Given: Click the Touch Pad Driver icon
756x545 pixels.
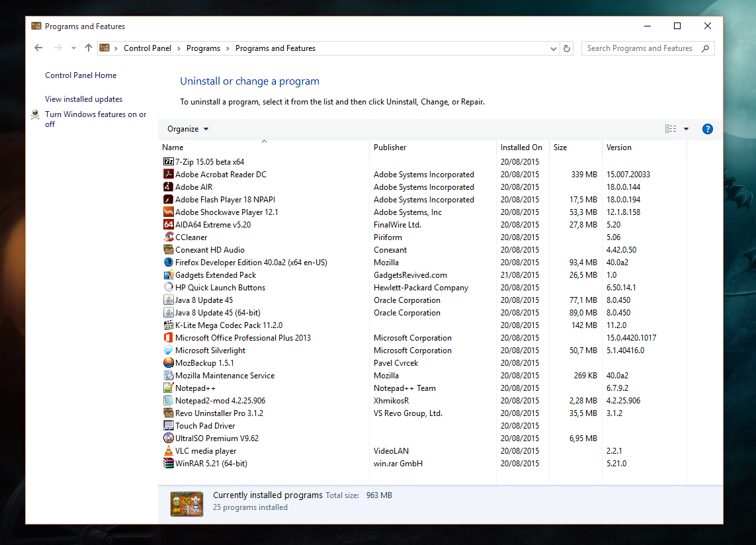Looking at the screenshot, I should (168, 425).
